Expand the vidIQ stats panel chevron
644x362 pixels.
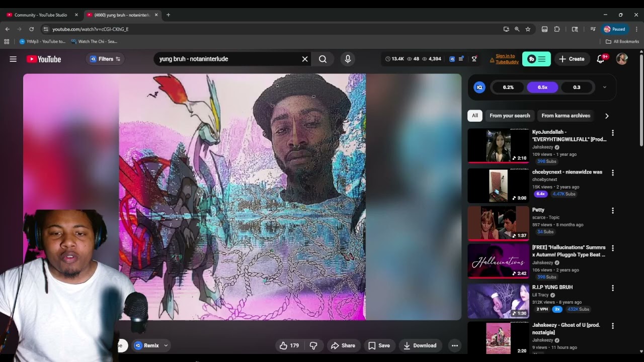coord(604,87)
